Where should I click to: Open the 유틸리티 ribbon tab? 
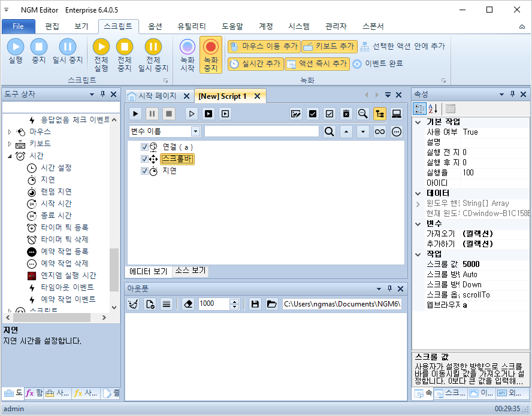click(191, 26)
